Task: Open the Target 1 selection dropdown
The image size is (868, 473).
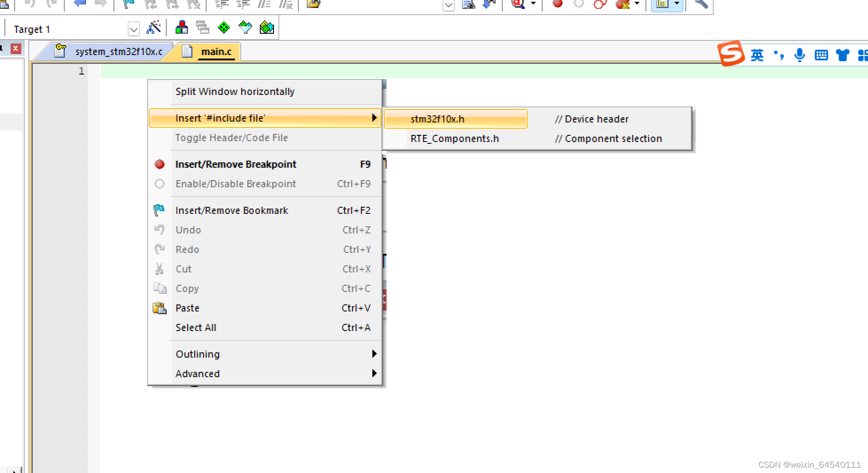Action: [x=134, y=28]
